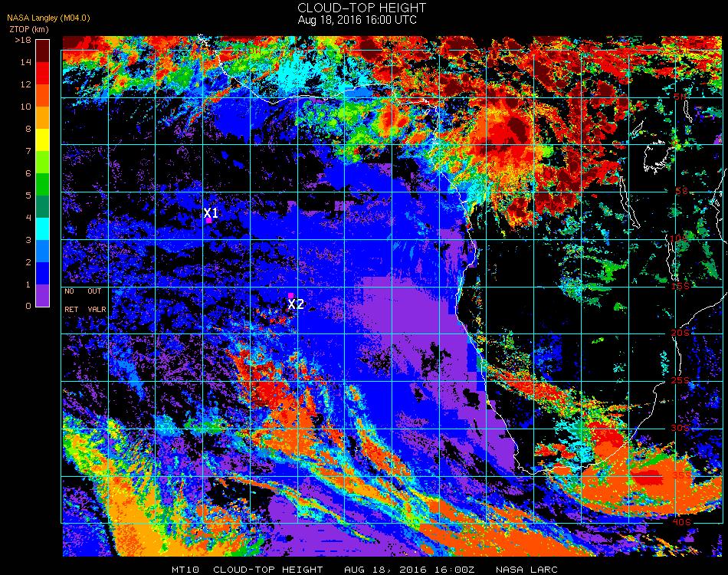Click the '6' legend scale value
The height and width of the screenshot is (575, 728).
[x=28, y=173]
